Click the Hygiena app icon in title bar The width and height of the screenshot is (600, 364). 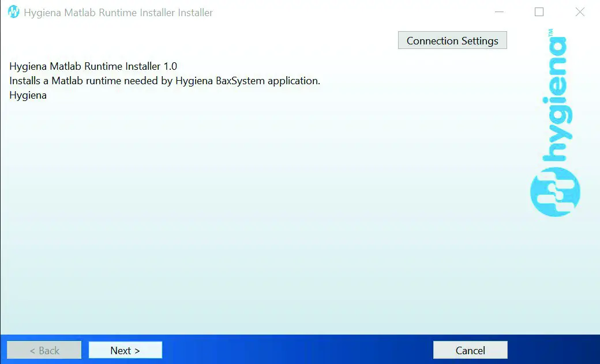pyautogui.click(x=13, y=12)
